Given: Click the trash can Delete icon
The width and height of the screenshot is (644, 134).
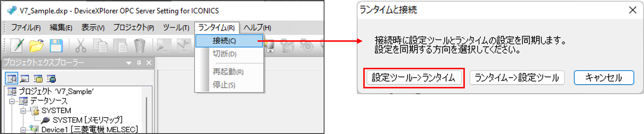Looking at the screenshot, I should 139,46.
